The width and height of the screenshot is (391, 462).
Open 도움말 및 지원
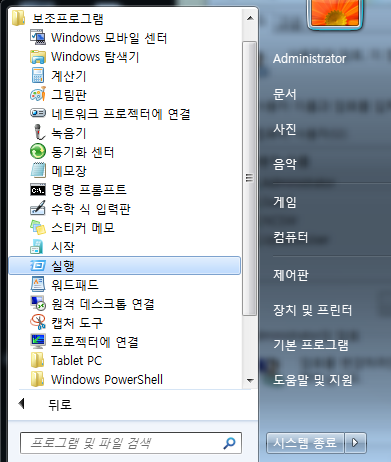(x=313, y=380)
